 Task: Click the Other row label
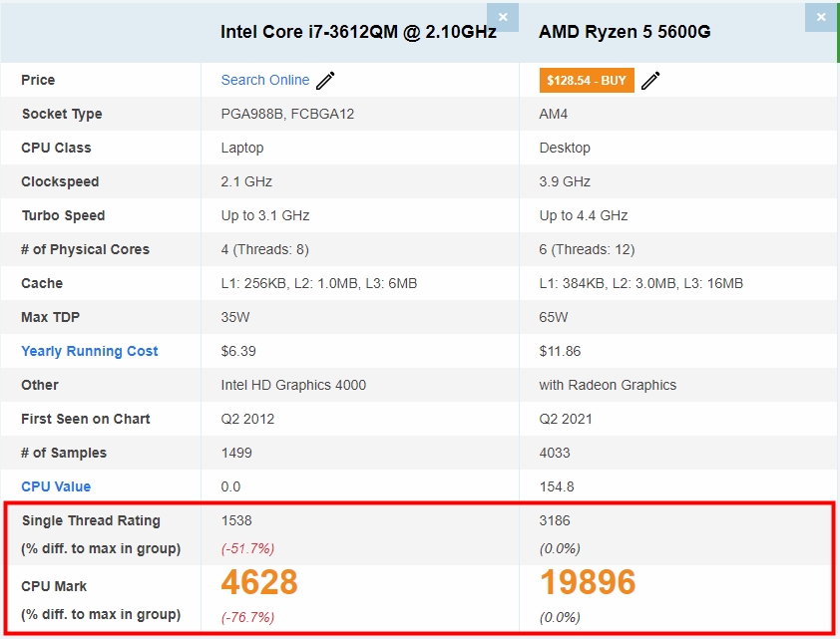tap(40, 385)
